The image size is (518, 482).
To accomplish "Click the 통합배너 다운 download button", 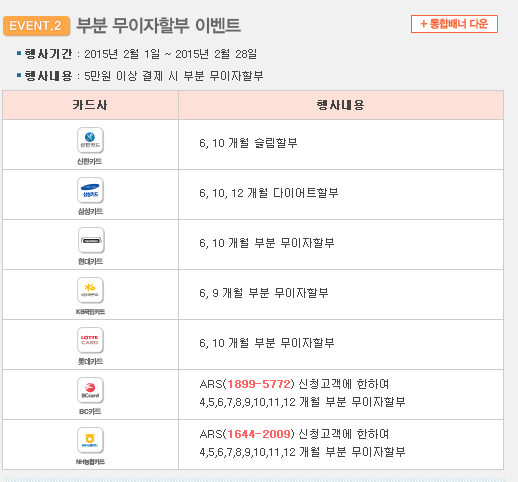I will click(454, 24).
